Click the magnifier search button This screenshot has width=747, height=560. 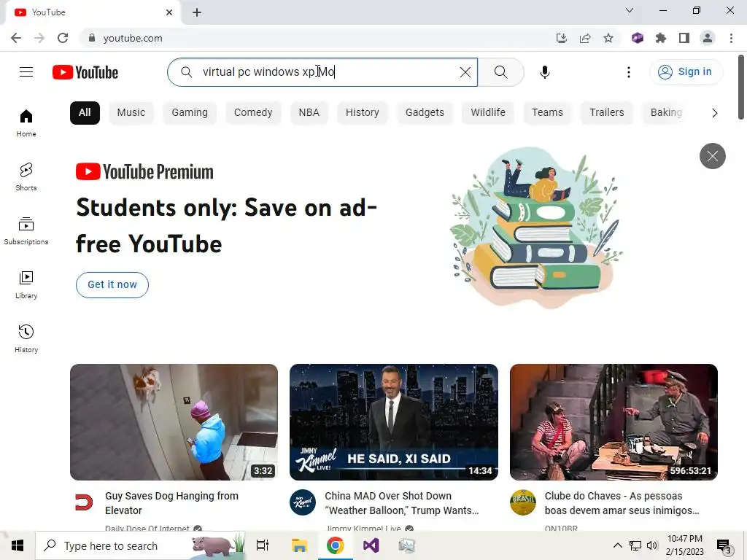pos(500,72)
